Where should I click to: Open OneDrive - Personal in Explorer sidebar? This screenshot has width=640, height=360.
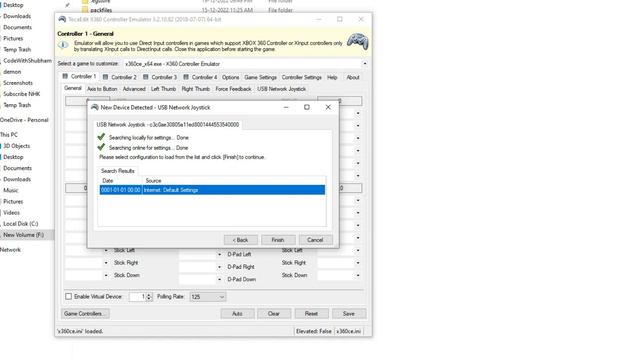click(24, 120)
